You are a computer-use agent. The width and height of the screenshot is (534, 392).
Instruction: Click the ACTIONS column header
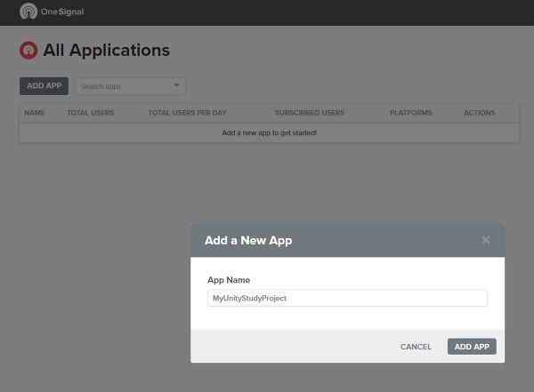[x=480, y=113]
